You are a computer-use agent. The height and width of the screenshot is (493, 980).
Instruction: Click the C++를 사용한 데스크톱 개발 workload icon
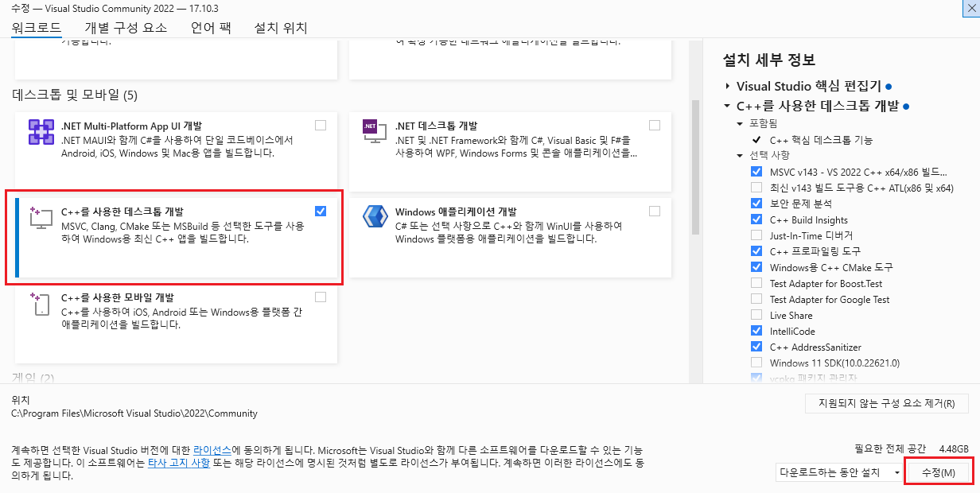point(41,218)
